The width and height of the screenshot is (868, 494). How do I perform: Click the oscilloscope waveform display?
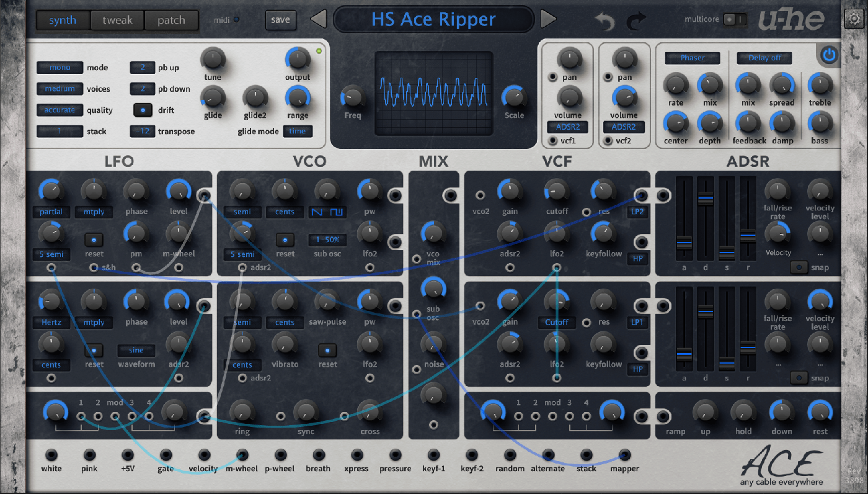[x=433, y=94]
